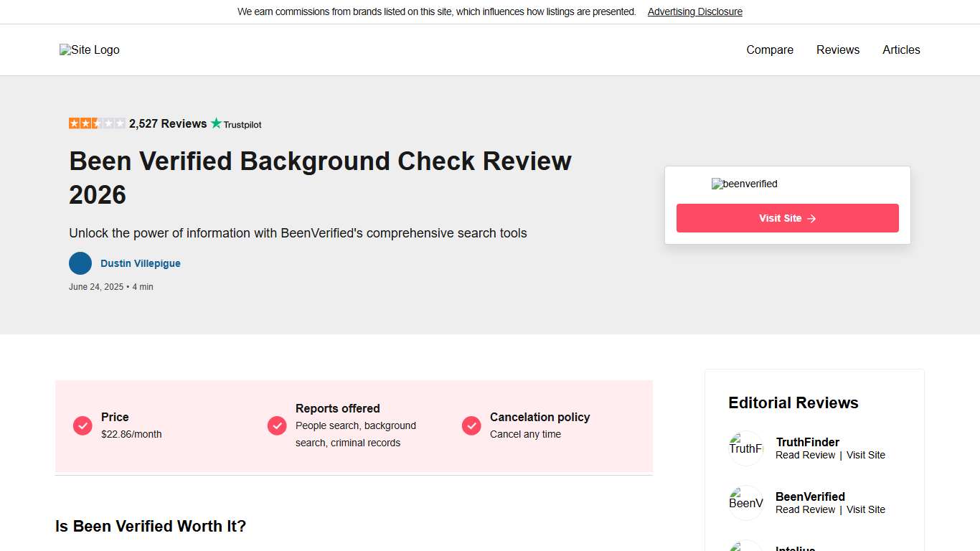Click the Trustpilot star icon

[x=215, y=123]
